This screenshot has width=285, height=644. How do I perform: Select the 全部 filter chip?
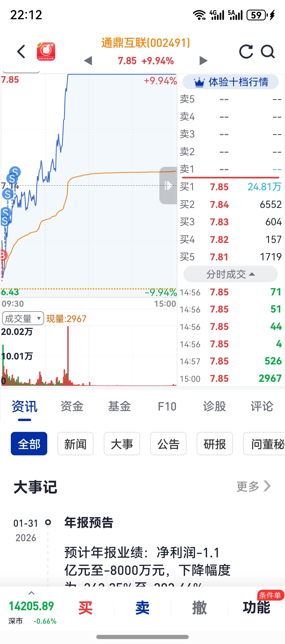pyautogui.click(x=29, y=444)
